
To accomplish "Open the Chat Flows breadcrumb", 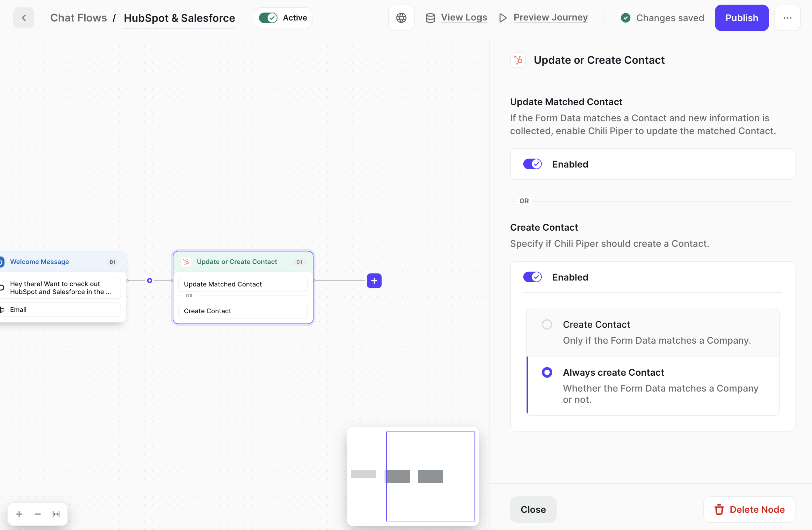I will 79,18.
